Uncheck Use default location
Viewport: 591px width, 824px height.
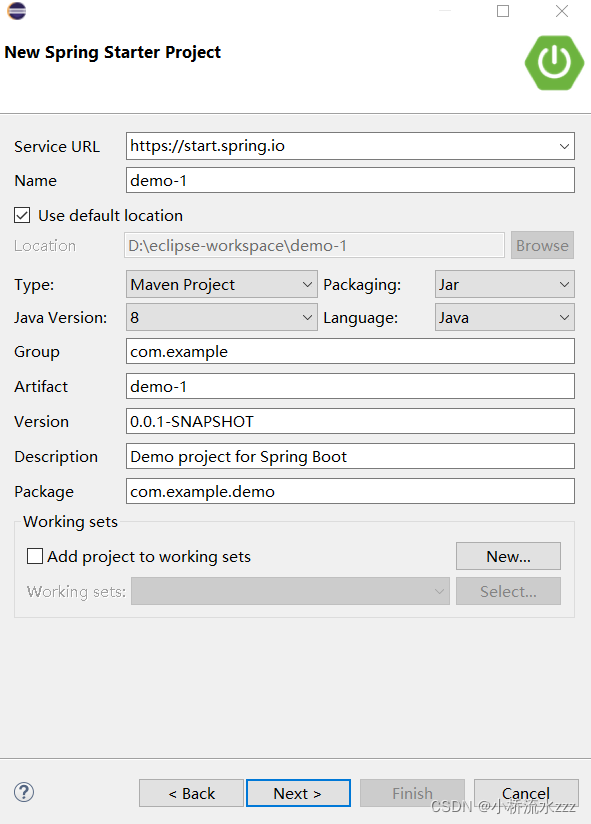(22, 215)
